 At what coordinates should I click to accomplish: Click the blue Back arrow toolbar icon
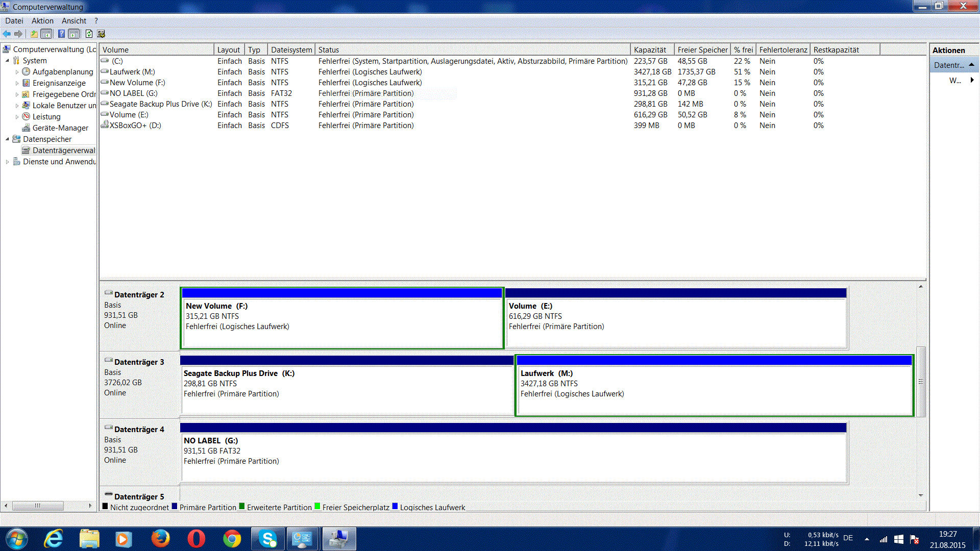(7, 34)
